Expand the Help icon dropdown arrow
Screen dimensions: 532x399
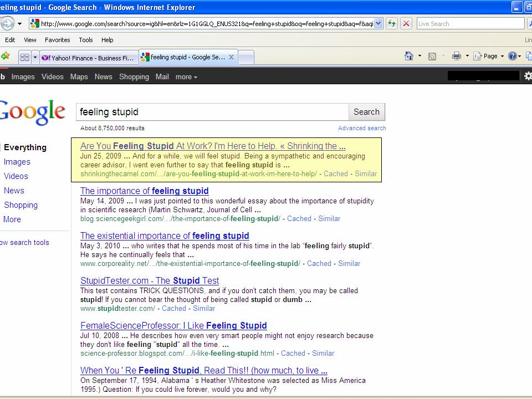click(519, 57)
